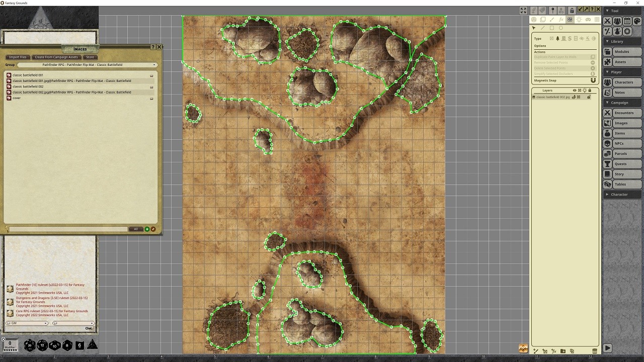Click the Import Files button
The width and height of the screenshot is (644, 362).
pos(18,57)
